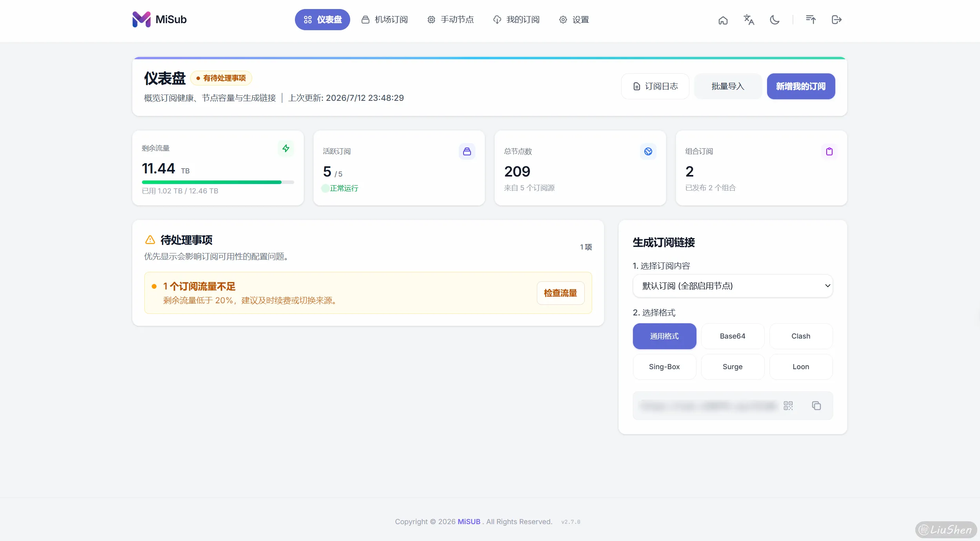
Task: Click the remaining traffic progress bar
Action: tap(218, 182)
